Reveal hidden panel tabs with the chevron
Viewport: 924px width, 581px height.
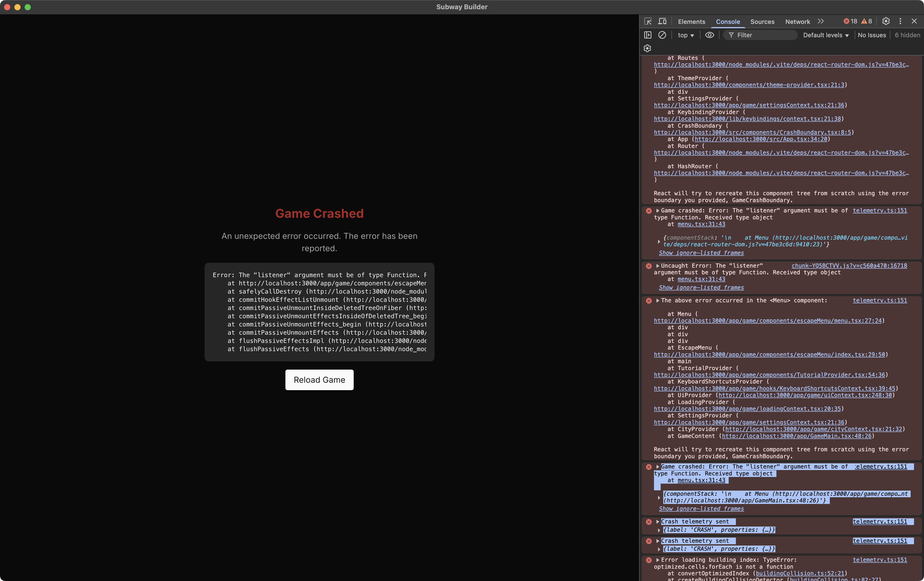pyautogui.click(x=821, y=22)
